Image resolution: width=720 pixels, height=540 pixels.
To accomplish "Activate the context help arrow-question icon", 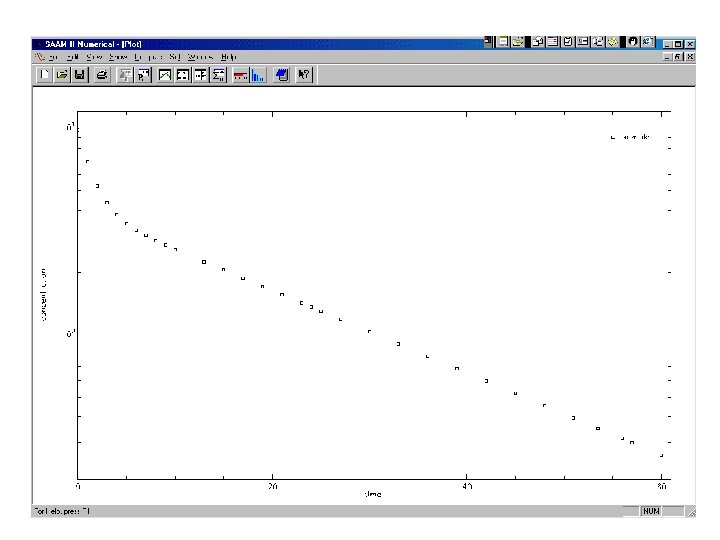I will click(304, 75).
